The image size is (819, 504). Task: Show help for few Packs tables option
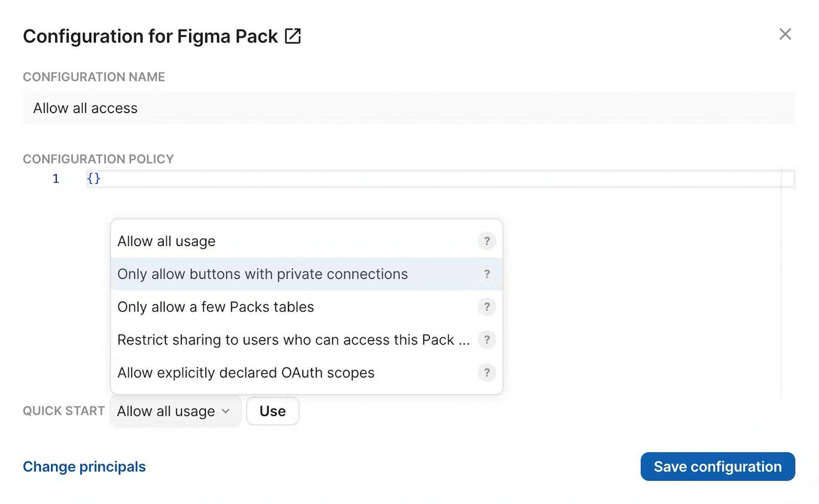coord(487,307)
